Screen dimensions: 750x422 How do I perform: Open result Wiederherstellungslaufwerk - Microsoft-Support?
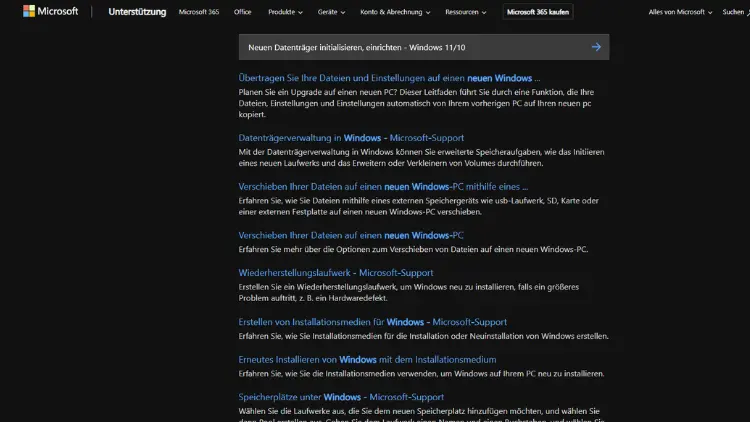tap(336, 273)
